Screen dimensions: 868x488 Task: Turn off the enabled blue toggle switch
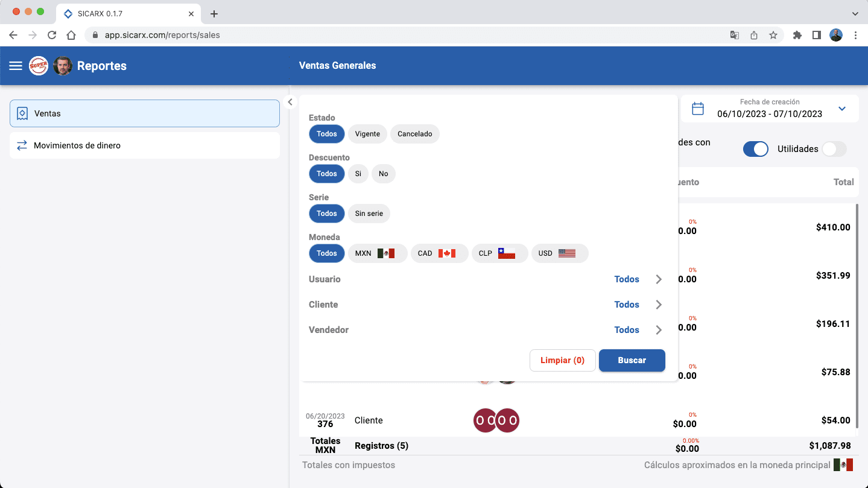[755, 149]
